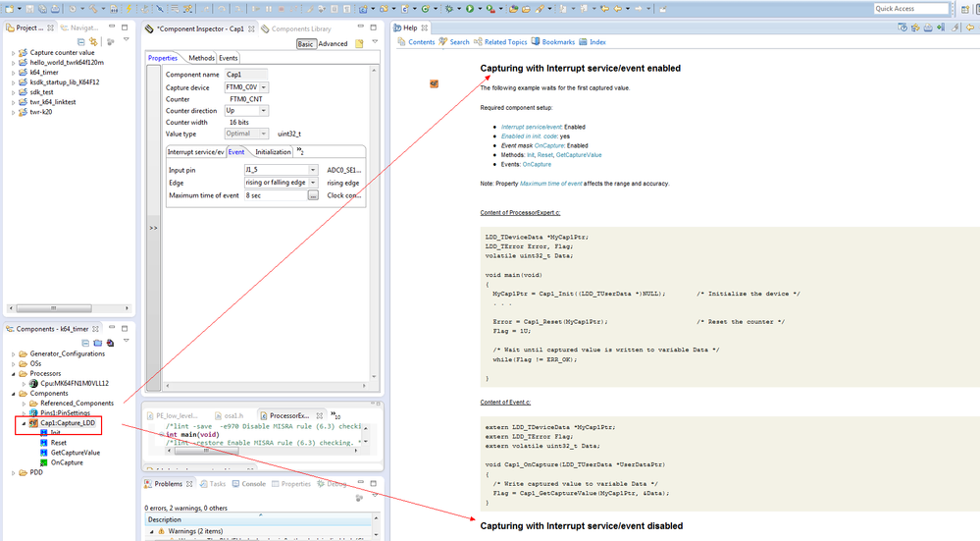Switch inspector to Basic view
The width and height of the screenshot is (980, 541).
pyautogui.click(x=306, y=44)
